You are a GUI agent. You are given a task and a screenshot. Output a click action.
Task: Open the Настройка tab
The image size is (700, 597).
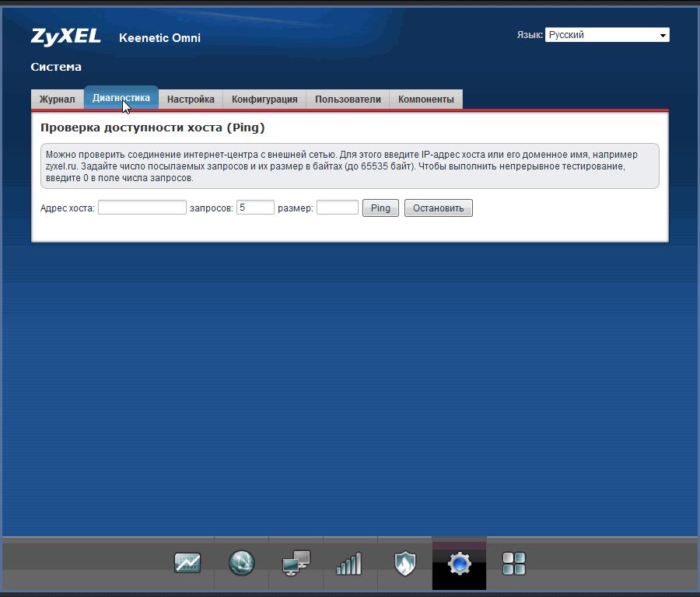(x=191, y=99)
